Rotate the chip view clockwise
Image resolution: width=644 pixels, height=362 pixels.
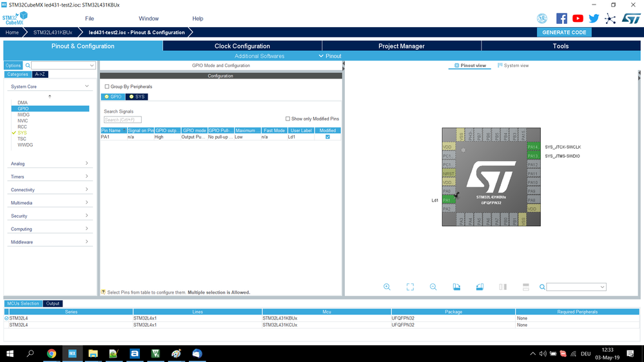pos(456,287)
